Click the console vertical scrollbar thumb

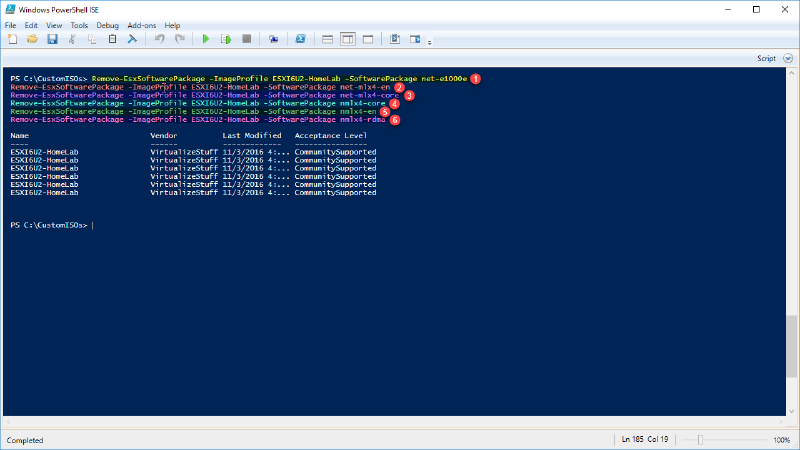click(x=791, y=346)
